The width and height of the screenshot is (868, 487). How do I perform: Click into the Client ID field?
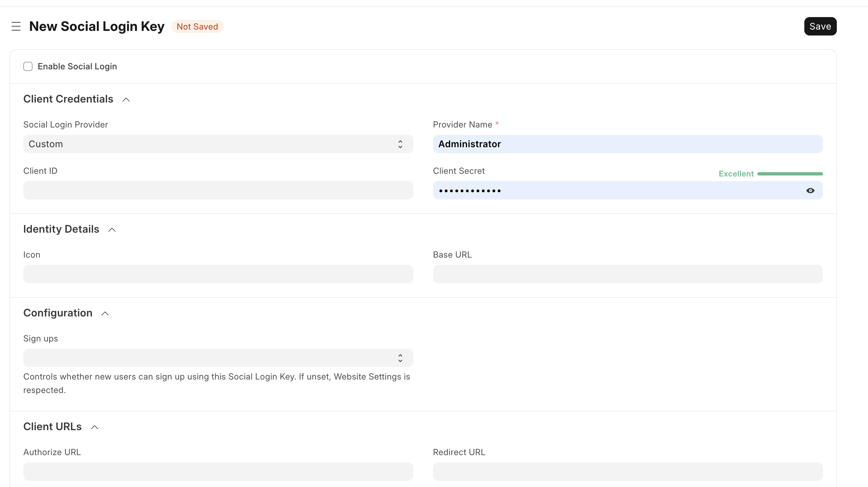(x=218, y=191)
